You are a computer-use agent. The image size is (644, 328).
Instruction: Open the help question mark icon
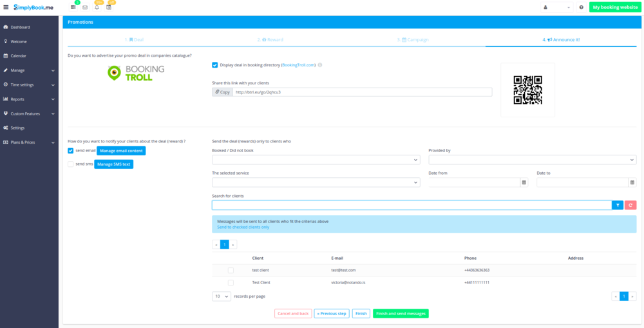tap(581, 7)
